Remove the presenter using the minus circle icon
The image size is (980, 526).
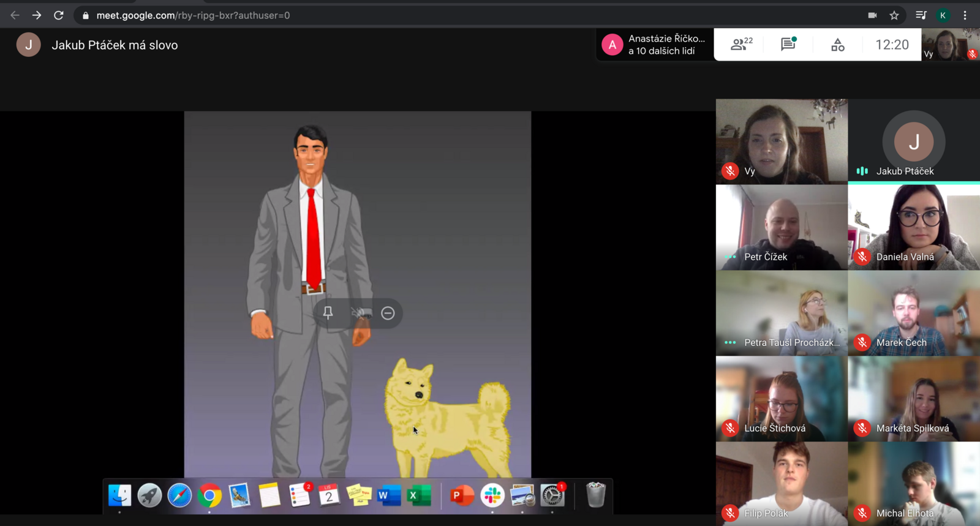[388, 313]
